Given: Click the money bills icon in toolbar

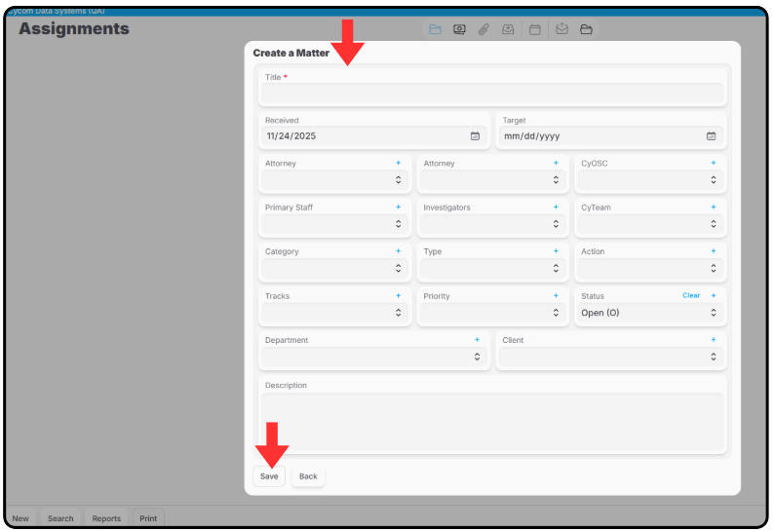Looking at the screenshot, I should 459,29.
